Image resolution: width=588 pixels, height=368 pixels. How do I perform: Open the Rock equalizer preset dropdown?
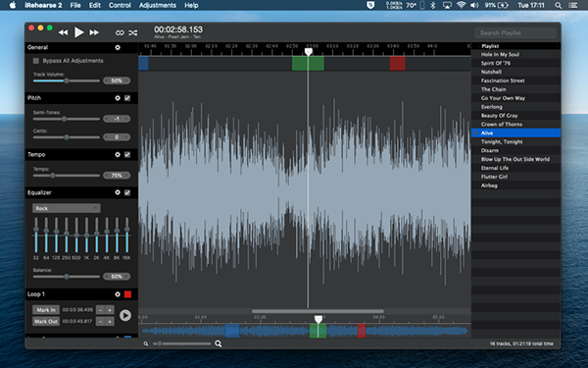pyautogui.click(x=67, y=208)
